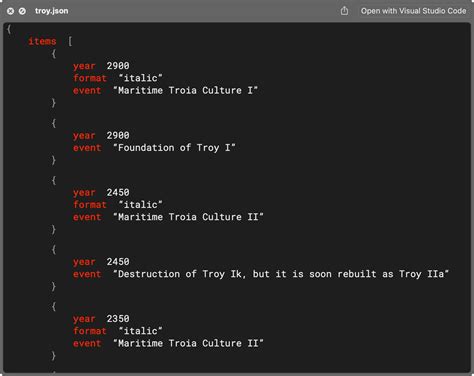
Task: Click the red "items" key
Action: [x=42, y=41]
